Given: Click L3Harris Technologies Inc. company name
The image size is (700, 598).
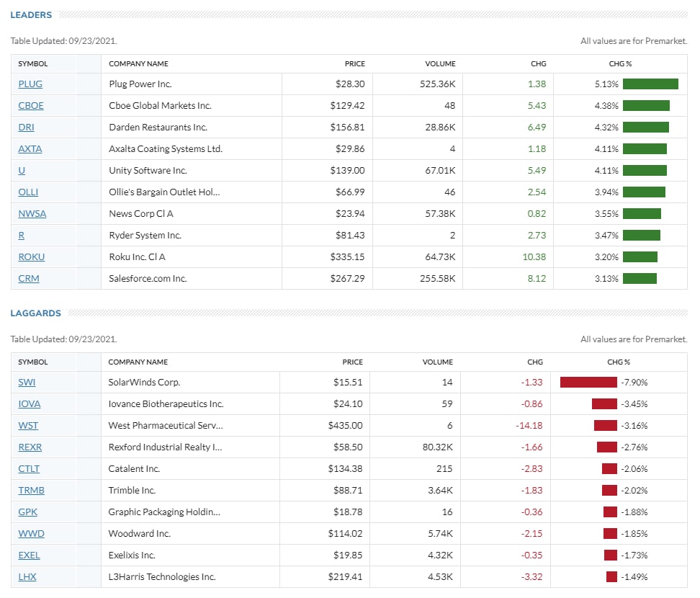Looking at the screenshot, I should click(x=162, y=577).
